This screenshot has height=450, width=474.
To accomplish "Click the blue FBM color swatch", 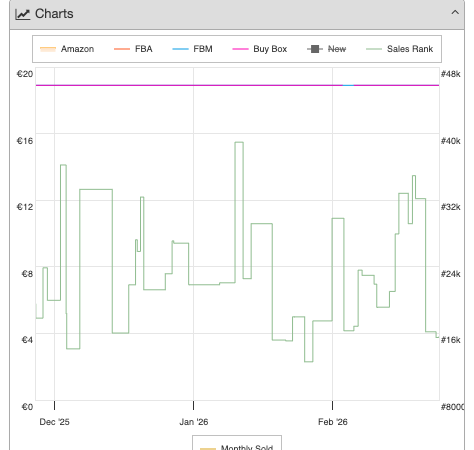I will (180, 49).
